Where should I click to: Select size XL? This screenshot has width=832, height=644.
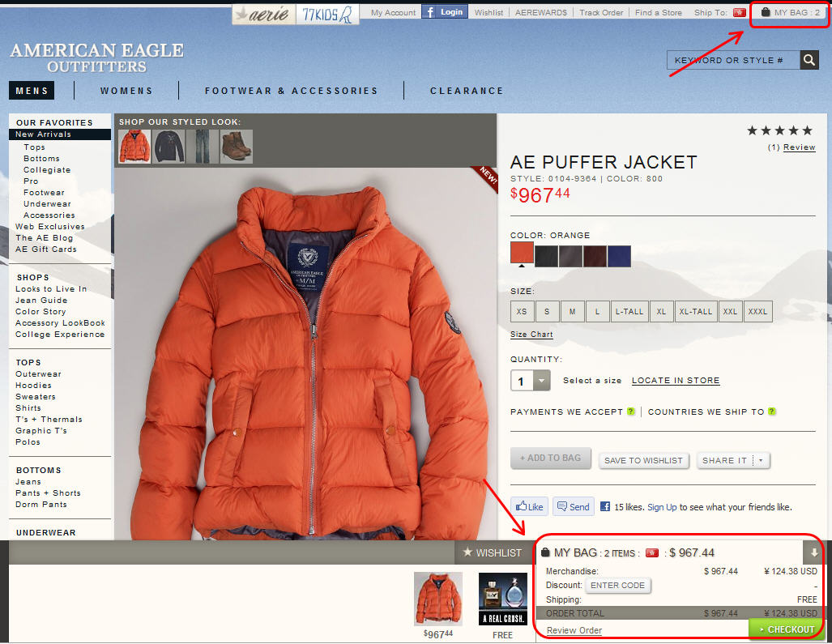[661, 311]
